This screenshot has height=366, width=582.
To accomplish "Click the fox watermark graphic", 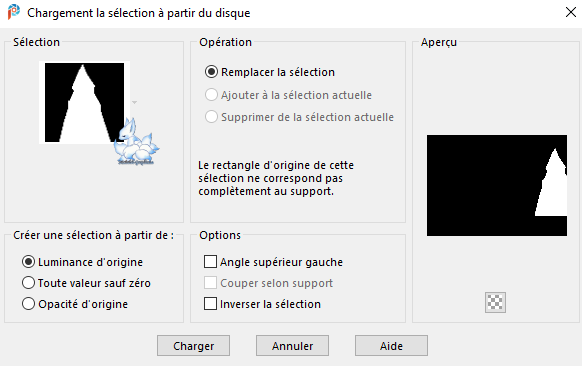I will 136,142.
